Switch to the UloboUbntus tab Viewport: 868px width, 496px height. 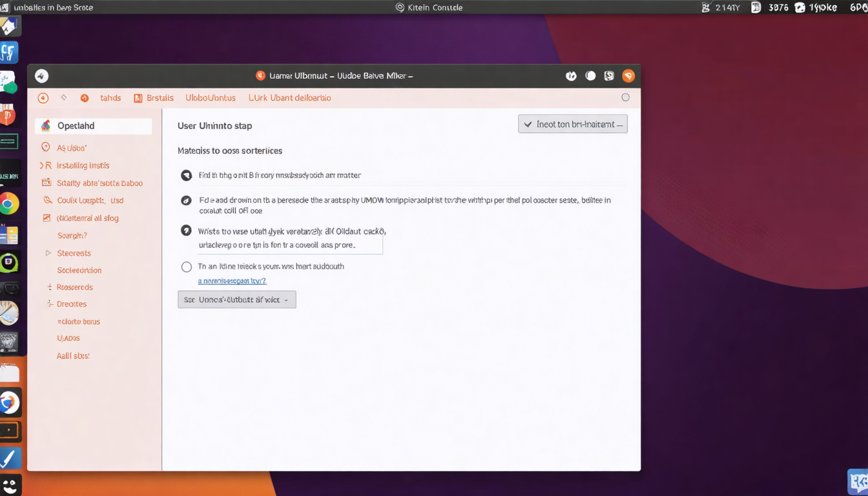pos(210,98)
